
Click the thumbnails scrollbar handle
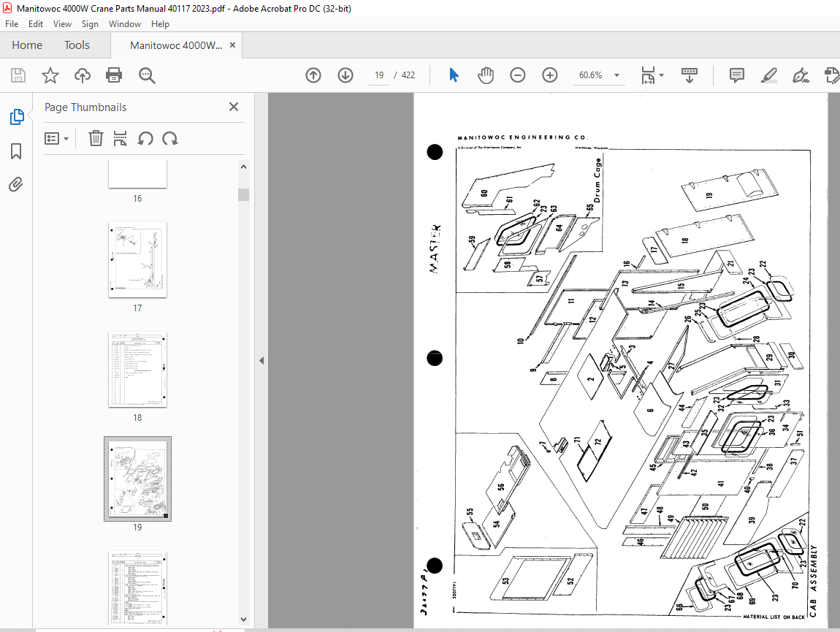pyautogui.click(x=243, y=194)
